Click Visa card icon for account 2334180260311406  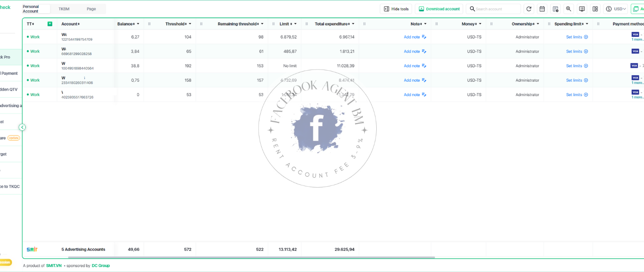[635, 77]
